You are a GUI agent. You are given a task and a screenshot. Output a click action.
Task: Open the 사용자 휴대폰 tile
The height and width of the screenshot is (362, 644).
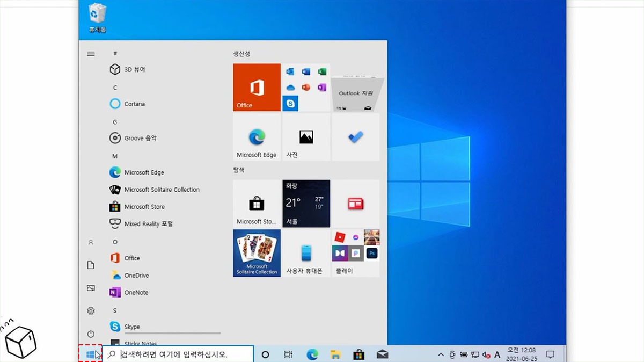click(x=306, y=253)
